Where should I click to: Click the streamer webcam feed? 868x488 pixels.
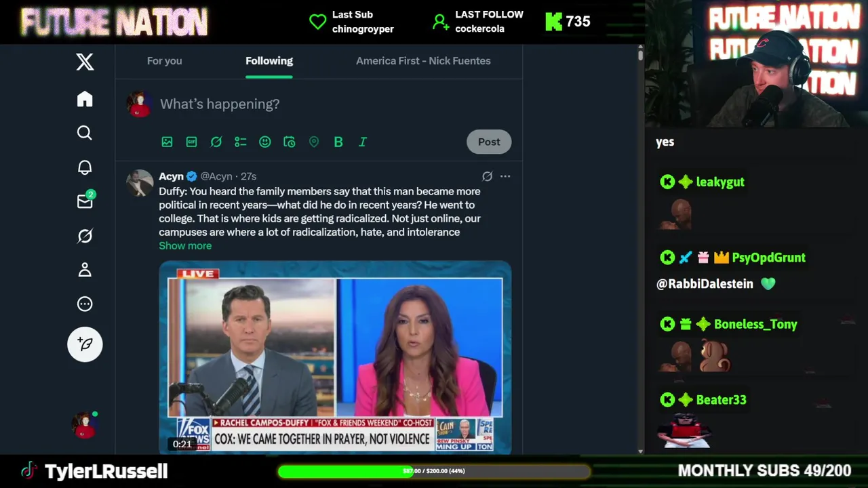point(756,64)
